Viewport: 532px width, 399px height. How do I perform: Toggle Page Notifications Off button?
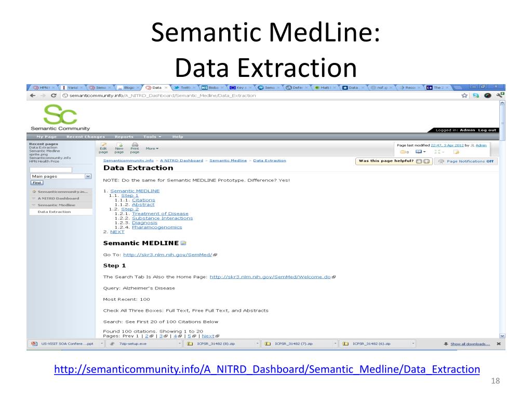tap(466, 162)
